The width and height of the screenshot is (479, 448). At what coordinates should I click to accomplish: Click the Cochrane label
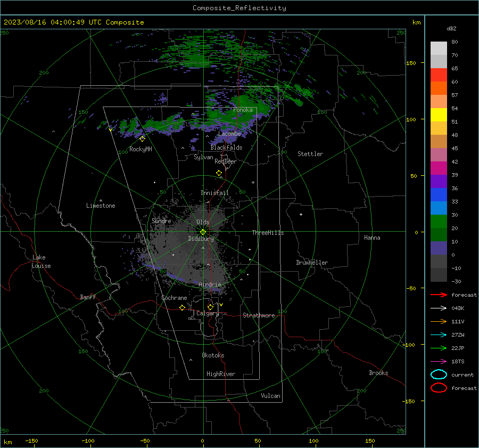click(174, 298)
